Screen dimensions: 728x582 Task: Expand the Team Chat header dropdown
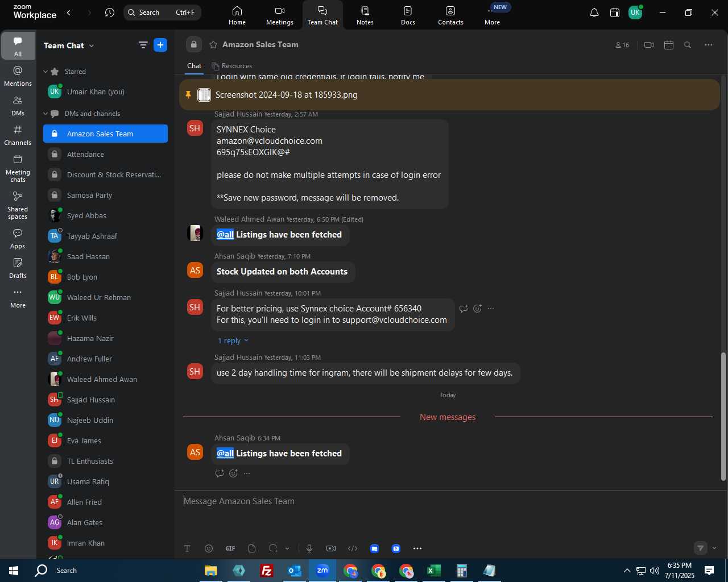pyautogui.click(x=92, y=45)
